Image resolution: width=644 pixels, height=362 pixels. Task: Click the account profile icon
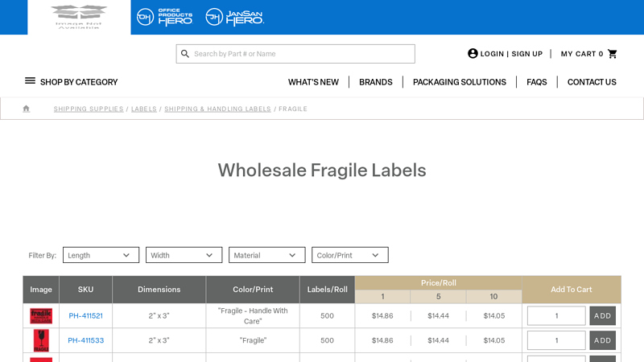pyautogui.click(x=473, y=53)
